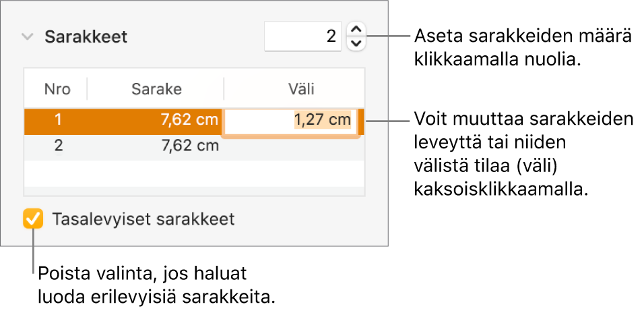Image resolution: width=644 pixels, height=315 pixels.
Task: Select row number 2 in table
Action: click(58, 145)
